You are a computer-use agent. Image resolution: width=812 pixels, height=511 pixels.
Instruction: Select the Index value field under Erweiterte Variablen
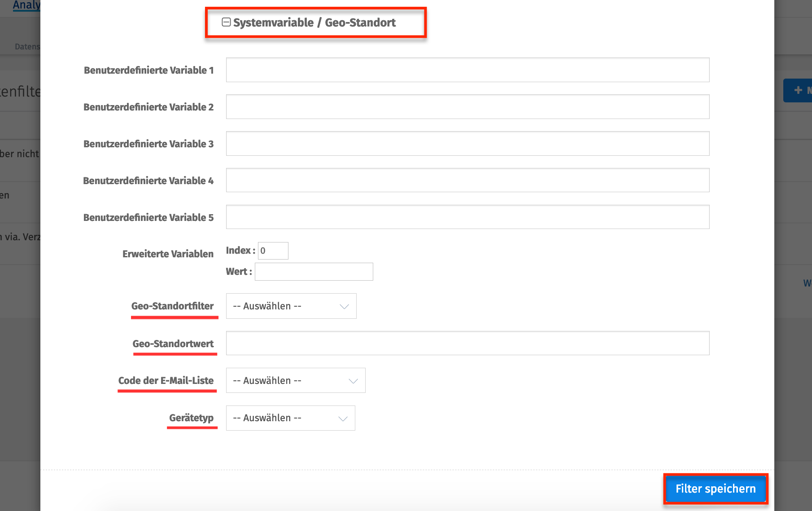click(x=273, y=251)
